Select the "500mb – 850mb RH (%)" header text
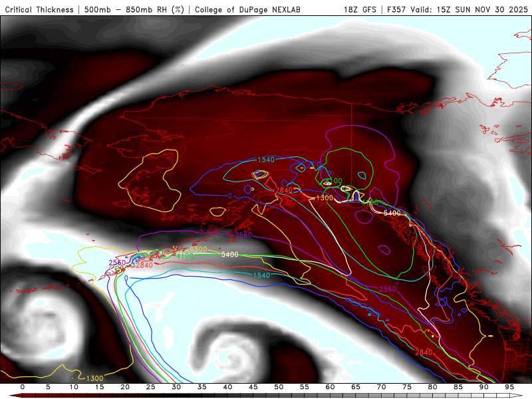This screenshot has height=399, width=532. pyautogui.click(x=134, y=9)
